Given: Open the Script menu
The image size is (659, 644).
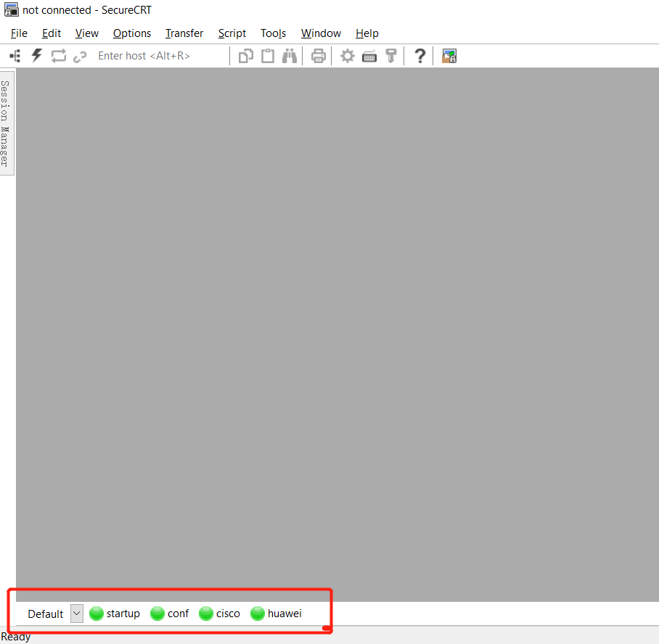Looking at the screenshot, I should click(232, 33).
